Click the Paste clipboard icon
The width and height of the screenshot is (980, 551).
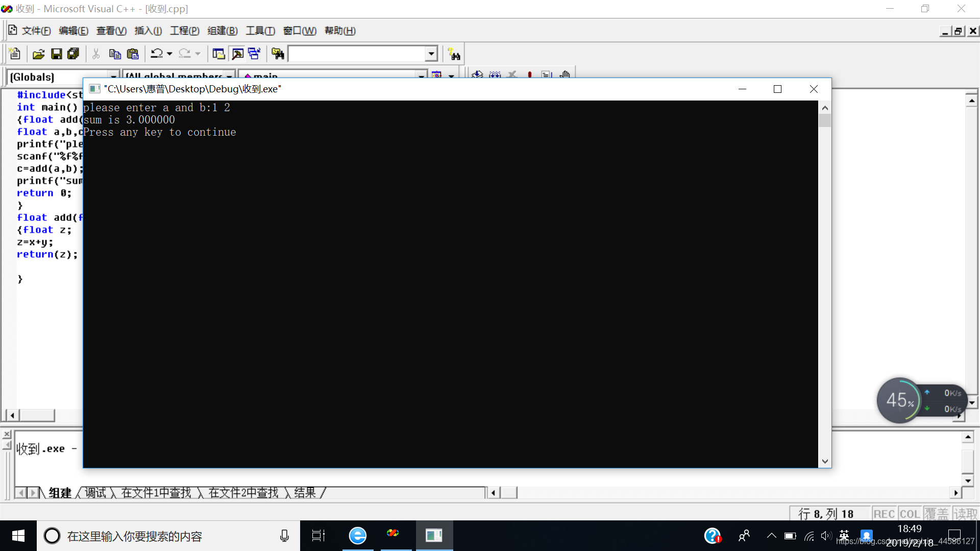point(133,54)
